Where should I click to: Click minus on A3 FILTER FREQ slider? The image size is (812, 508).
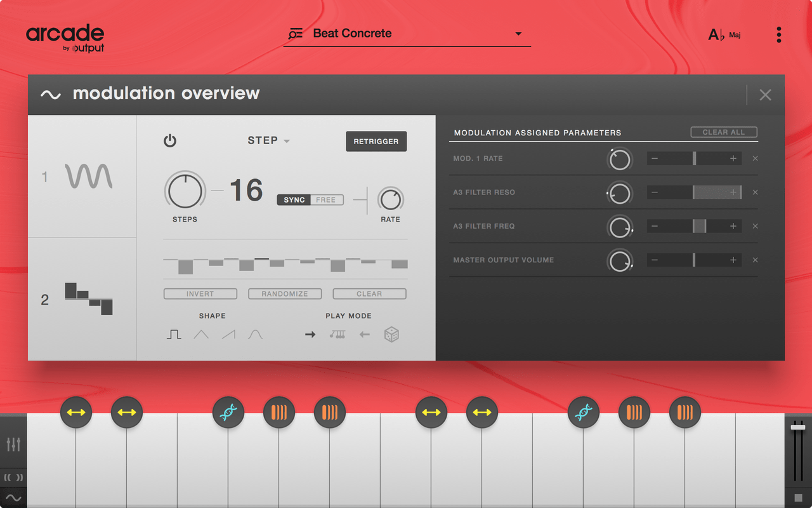655,226
